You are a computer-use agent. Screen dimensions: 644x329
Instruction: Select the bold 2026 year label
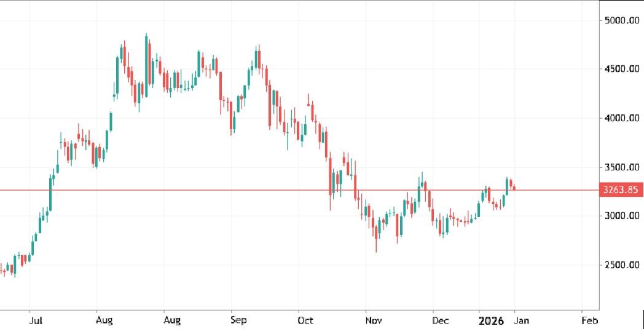[x=491, y=320]
